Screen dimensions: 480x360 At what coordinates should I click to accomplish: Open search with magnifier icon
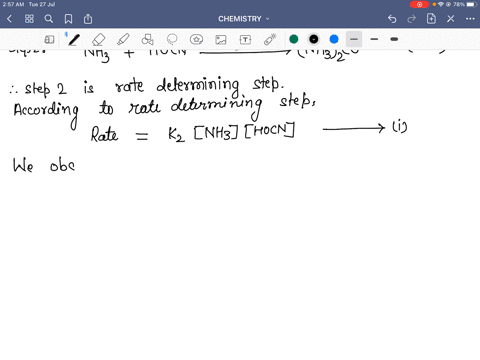49,19
